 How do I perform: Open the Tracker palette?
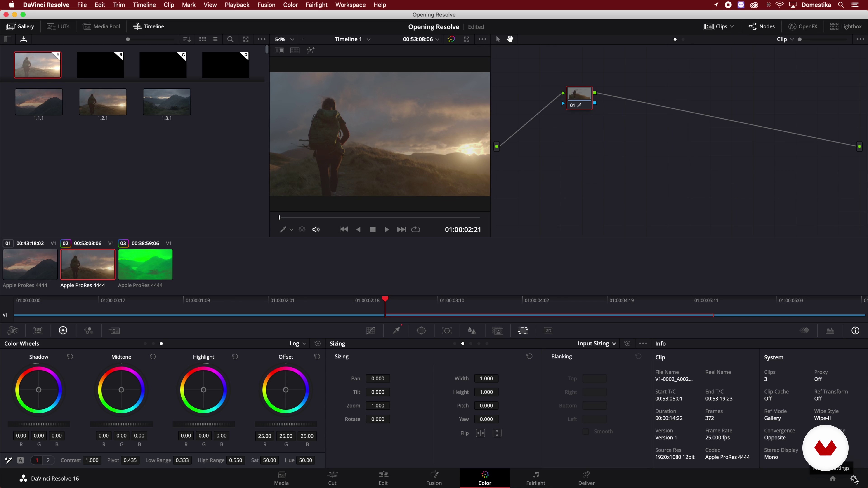[447, 331]
